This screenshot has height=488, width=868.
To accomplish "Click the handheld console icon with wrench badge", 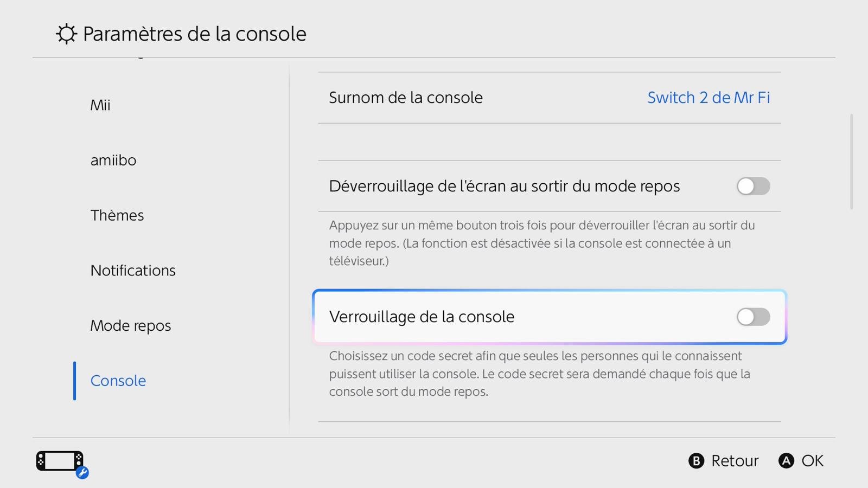I will tap(62, 464).
